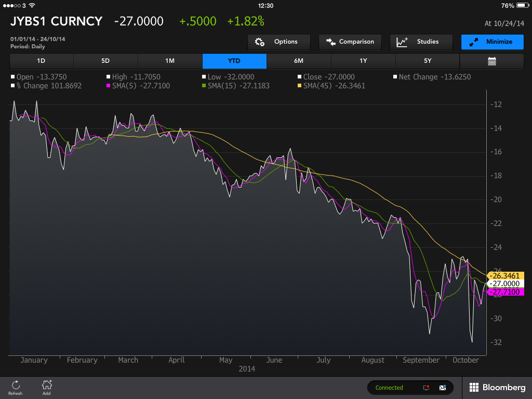Tap the mail envelope icon
This screenshot has height=399, width=532.
coord(443,388)
